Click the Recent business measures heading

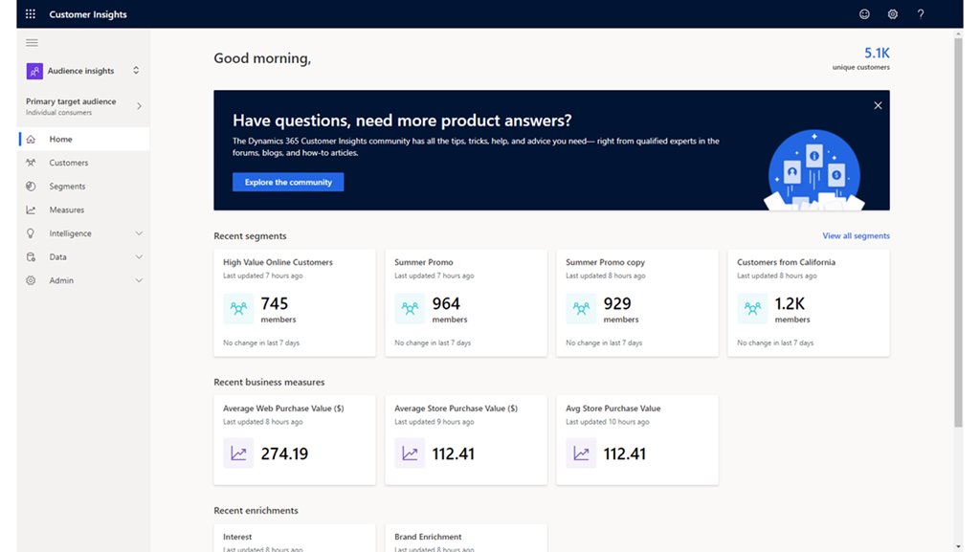click(x=269, y=382)
